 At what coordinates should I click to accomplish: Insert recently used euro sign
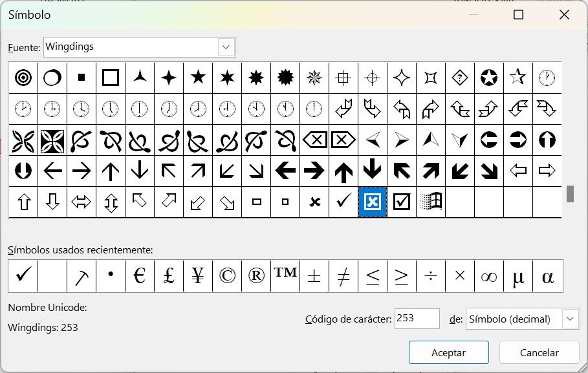click(x=140, y=276)
